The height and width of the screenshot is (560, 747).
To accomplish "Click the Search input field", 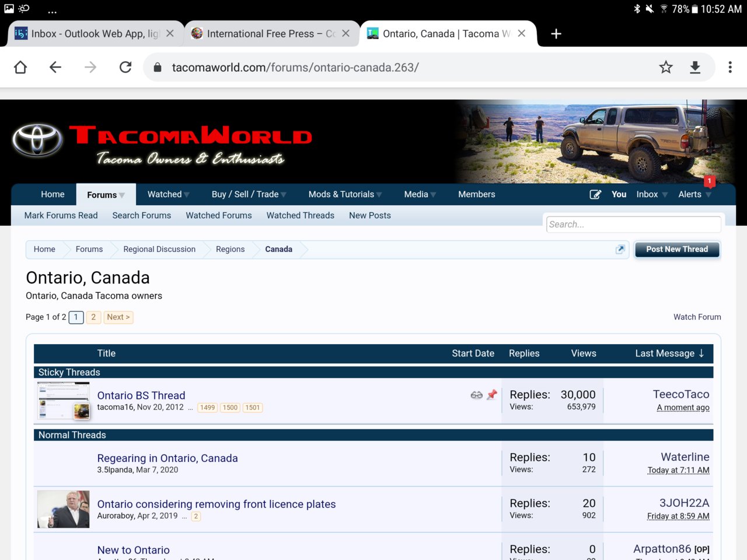I will pyautogui.click(x=634, y=224).
